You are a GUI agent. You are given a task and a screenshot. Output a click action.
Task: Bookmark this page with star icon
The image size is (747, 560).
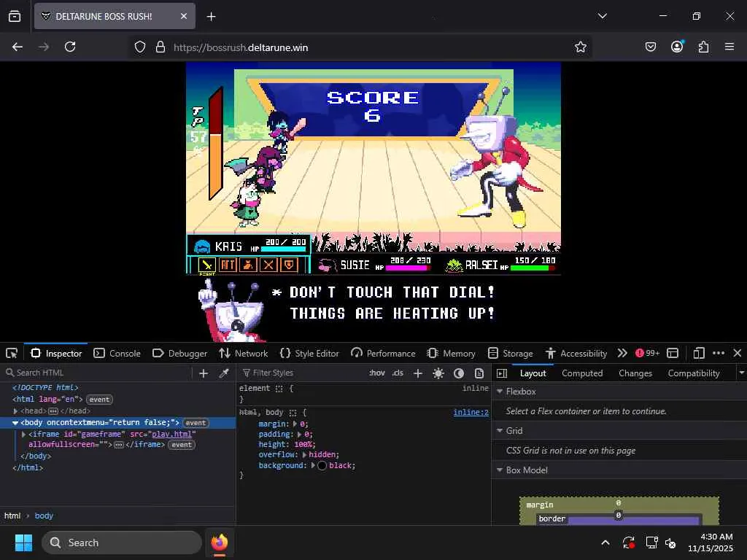[580, 47]
